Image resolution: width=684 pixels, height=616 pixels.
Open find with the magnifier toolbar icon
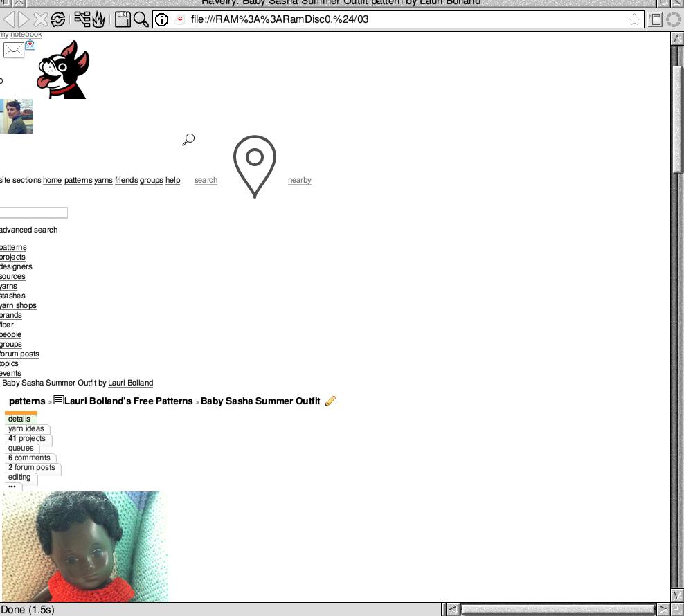coord(141,19)
